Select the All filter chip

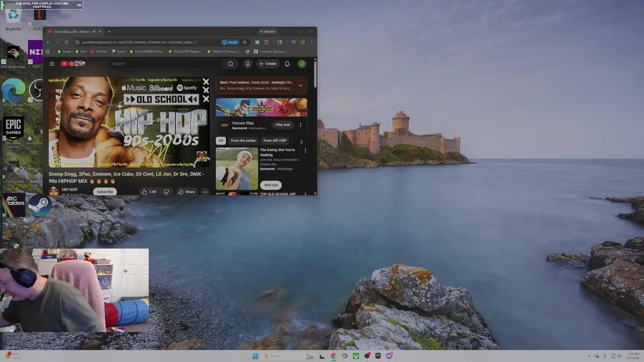(221, 141)
